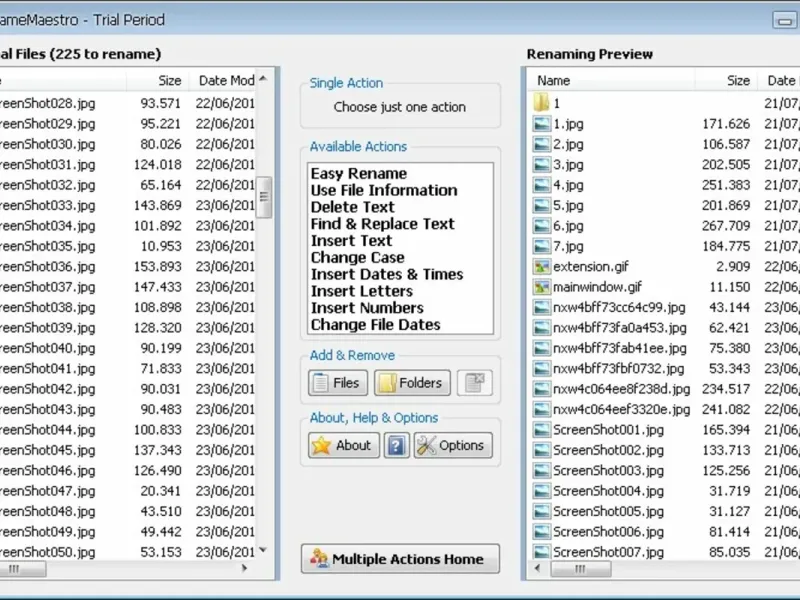The width and height of the screenshot is (800, 600).
Task: Add files with the Files button
Action: point(338,383)
